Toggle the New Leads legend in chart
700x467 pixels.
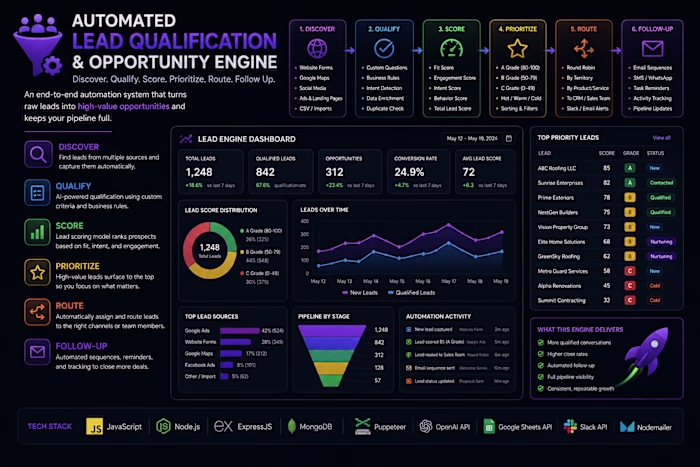coord(360,292)
